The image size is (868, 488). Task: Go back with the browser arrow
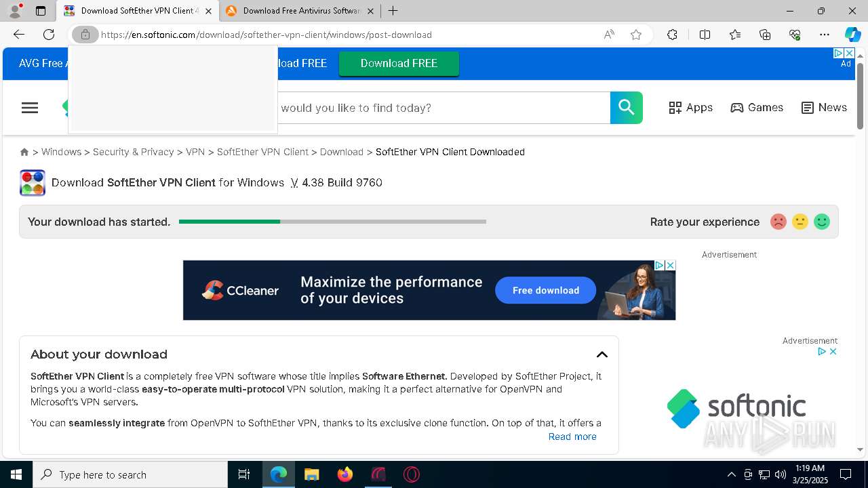point(19,35)
